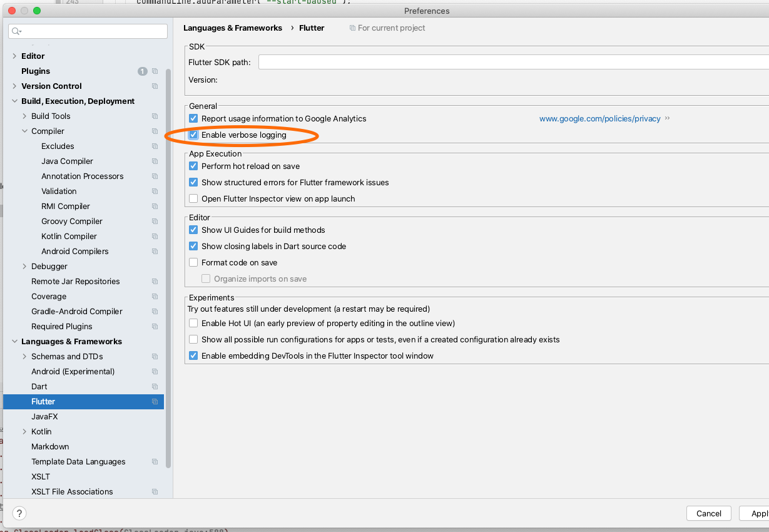
Task: Open the Google privacy policy link
Action: tap(600, 118)
